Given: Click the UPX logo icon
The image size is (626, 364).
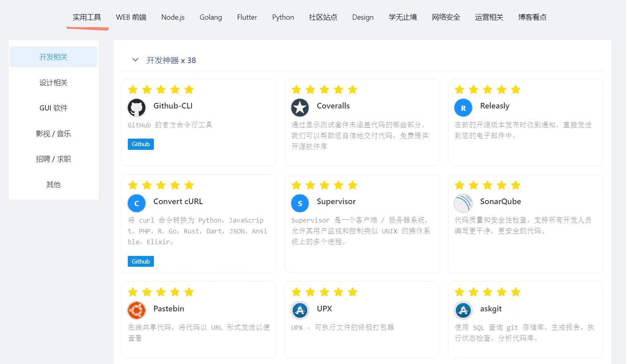Looking at the screenshot, I should coord(300,310).
